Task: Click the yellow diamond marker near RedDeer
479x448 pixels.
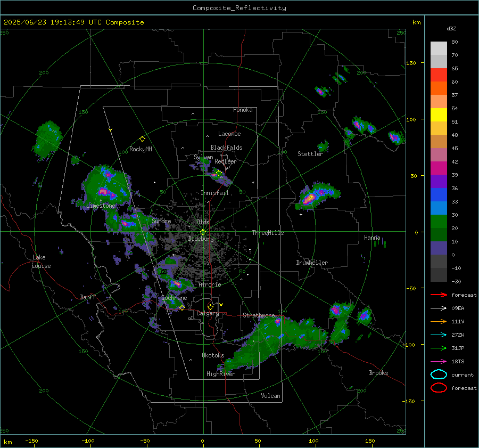Action: tap(219, 173)
